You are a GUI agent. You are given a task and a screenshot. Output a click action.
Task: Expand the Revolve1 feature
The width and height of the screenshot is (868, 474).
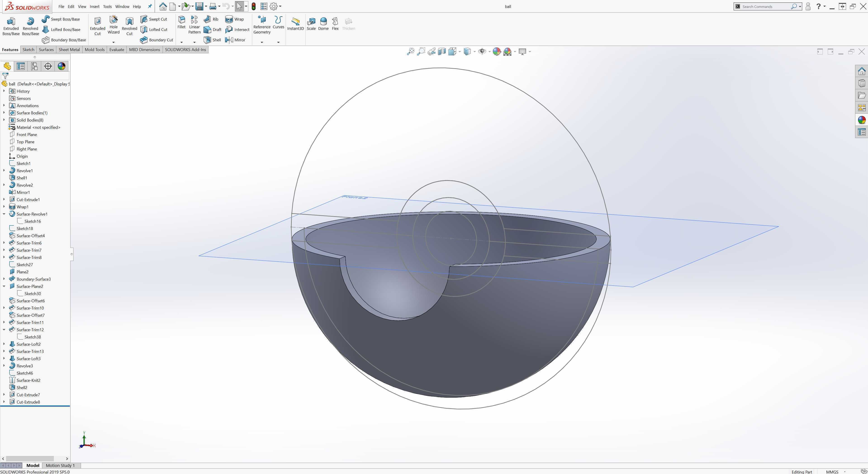point(4,170)
